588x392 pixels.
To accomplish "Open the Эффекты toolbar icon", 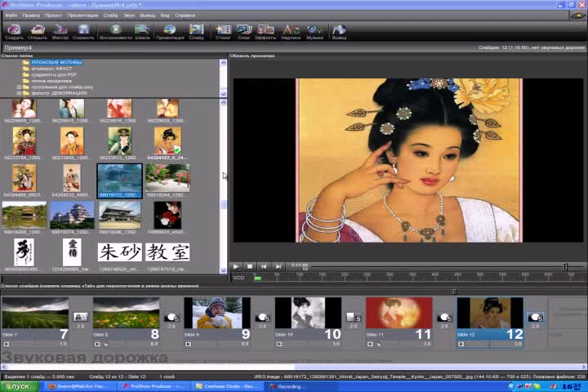I will [265, 32].
